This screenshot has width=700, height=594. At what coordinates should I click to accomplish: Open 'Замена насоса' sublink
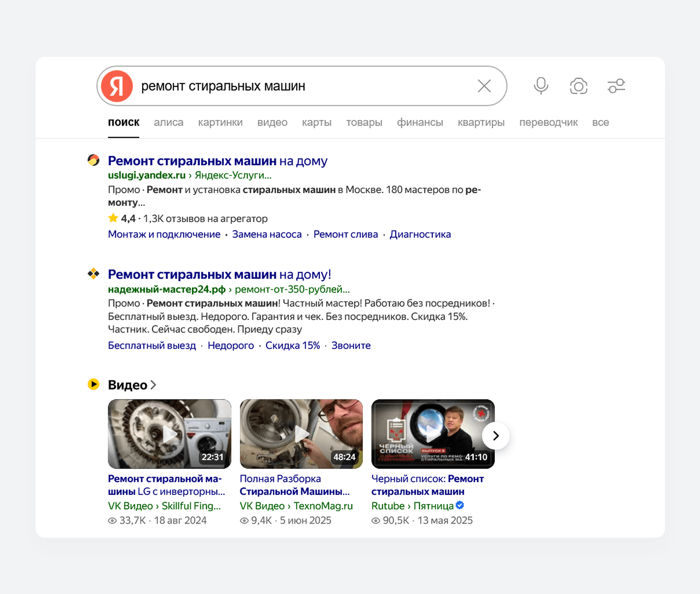click(266, 234)
